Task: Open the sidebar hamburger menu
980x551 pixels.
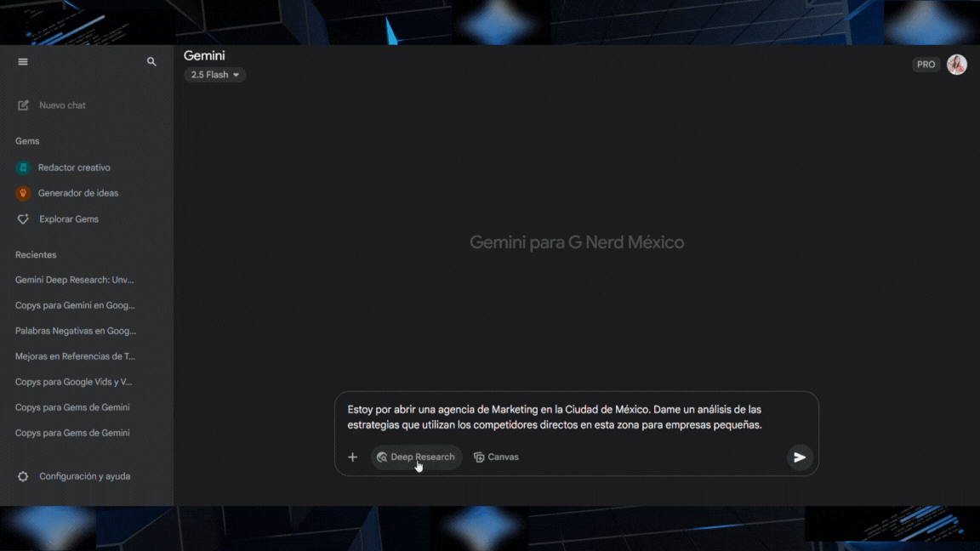Action: coord(23,61)
